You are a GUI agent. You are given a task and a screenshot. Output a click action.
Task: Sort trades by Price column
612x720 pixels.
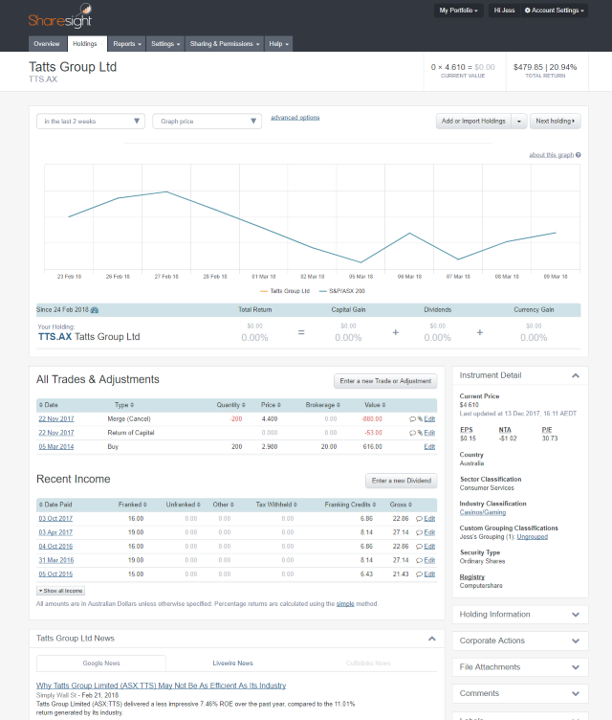[271, 405]
